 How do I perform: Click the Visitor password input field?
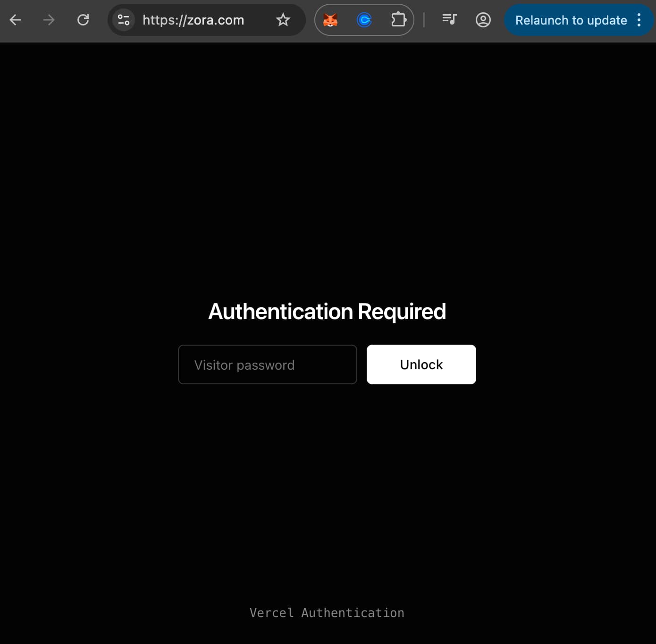tap(267, 364)
